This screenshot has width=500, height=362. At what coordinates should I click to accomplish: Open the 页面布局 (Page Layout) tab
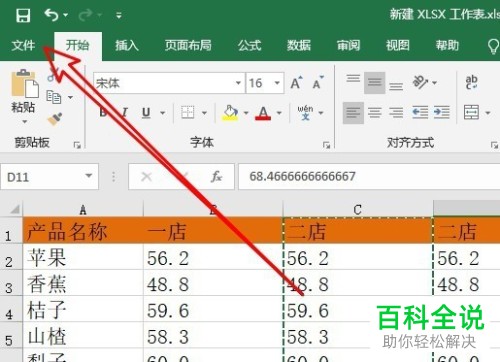(188, 45)
